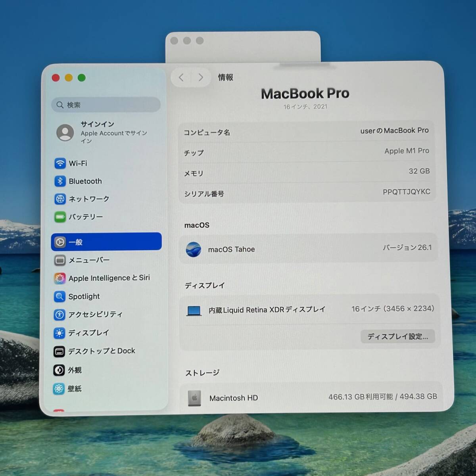476x476 pixels.
Task: Click the コンピュータ名 row label
Action: (x=207, y=132)
